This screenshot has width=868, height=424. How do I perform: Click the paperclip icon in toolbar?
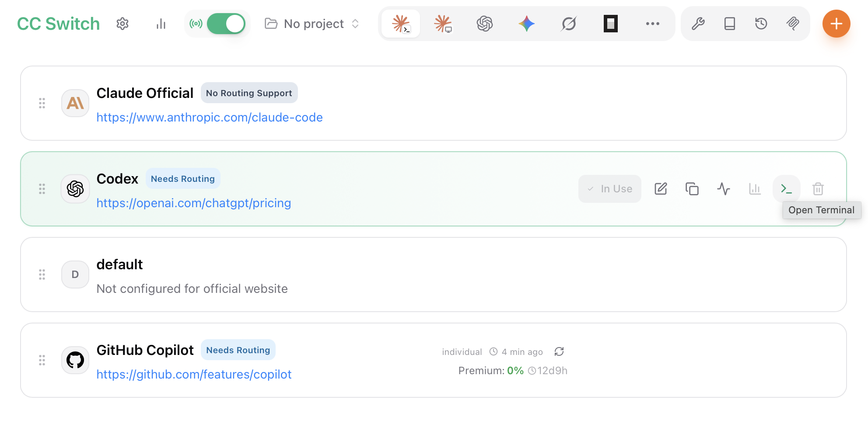[x=793, y=24]
